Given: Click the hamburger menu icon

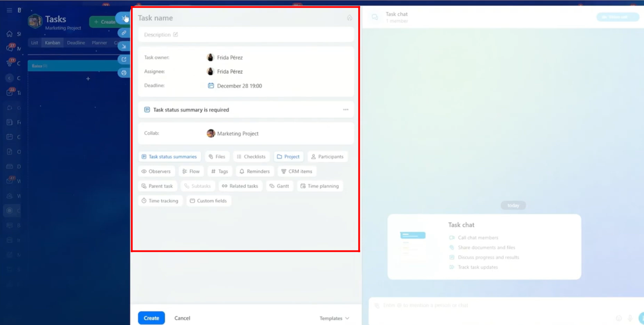Looking at the screenshot, I should point(9,10).
